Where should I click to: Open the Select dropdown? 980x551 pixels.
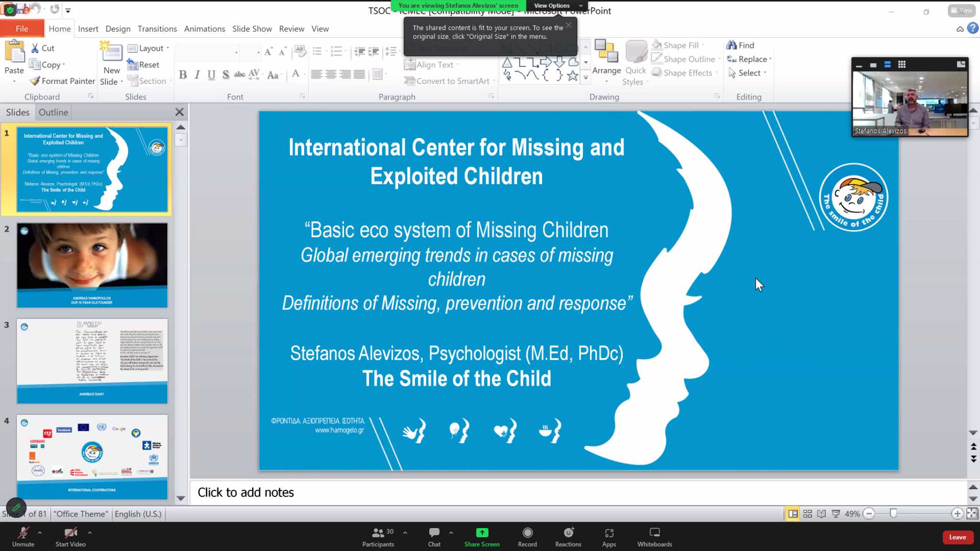(x=747, y=73)
